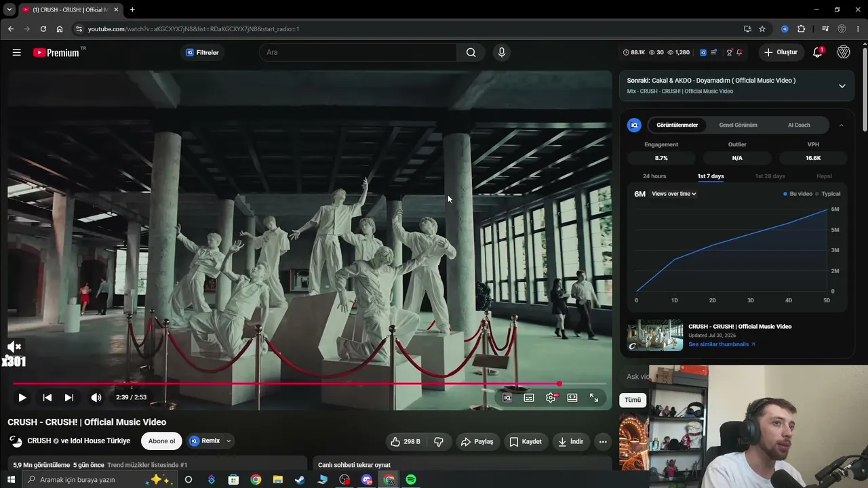
Task: Download the video with İndir
Action: pos(571,442)
